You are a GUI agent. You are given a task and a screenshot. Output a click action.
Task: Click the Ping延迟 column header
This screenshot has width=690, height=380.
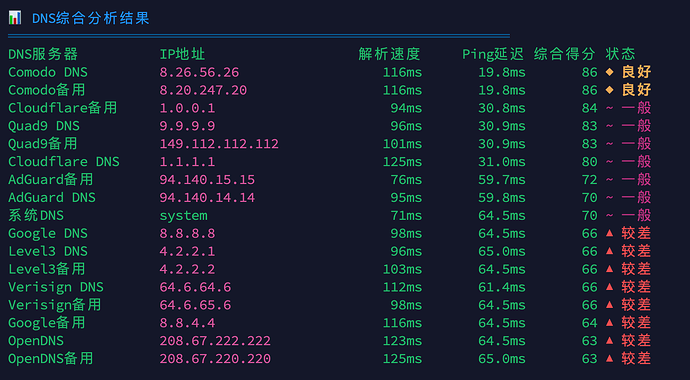click(493, 54)
